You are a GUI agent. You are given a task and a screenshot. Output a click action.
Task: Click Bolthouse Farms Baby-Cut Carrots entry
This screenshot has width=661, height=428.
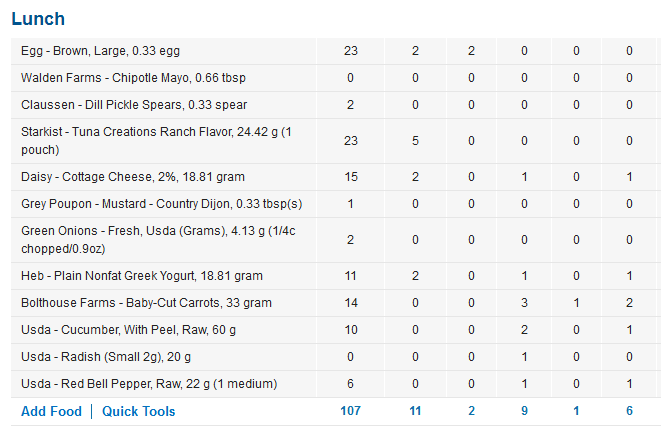tap(146, 303)
